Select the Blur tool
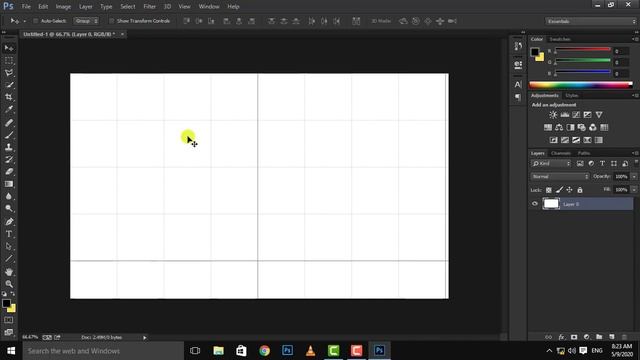 [9, 196]
